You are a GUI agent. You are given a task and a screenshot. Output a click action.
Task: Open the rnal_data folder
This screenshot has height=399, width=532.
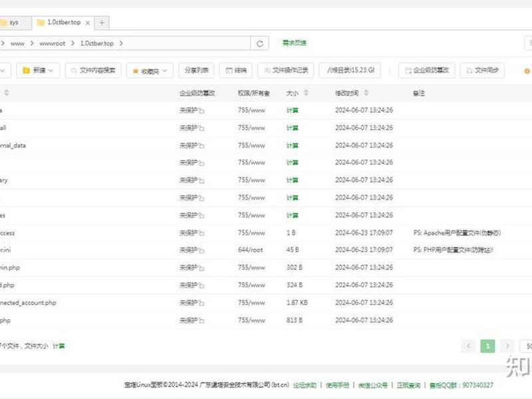13,146
